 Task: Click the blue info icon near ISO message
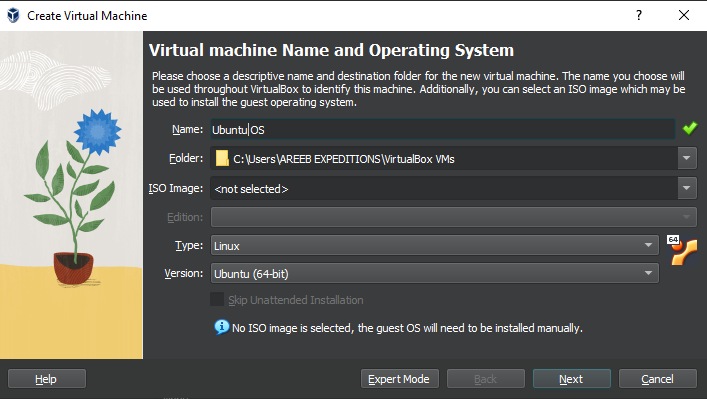(221, 327)
